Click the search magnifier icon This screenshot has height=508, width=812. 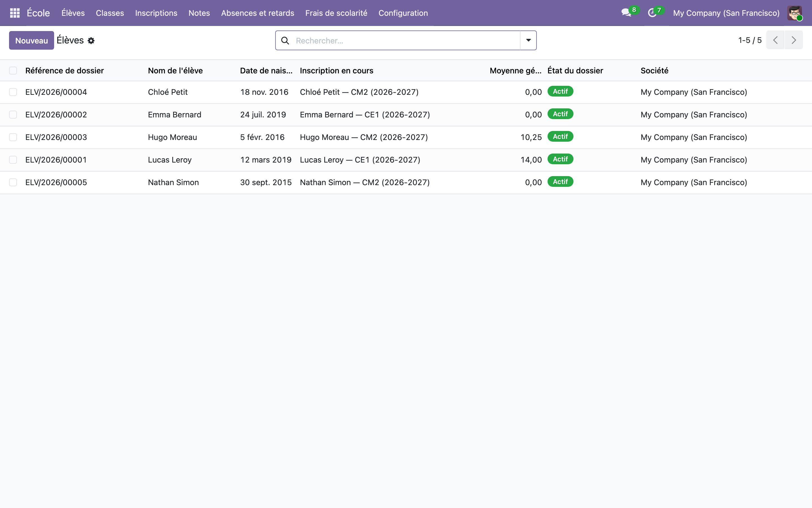pyautogui.click(x=285, y=41)
